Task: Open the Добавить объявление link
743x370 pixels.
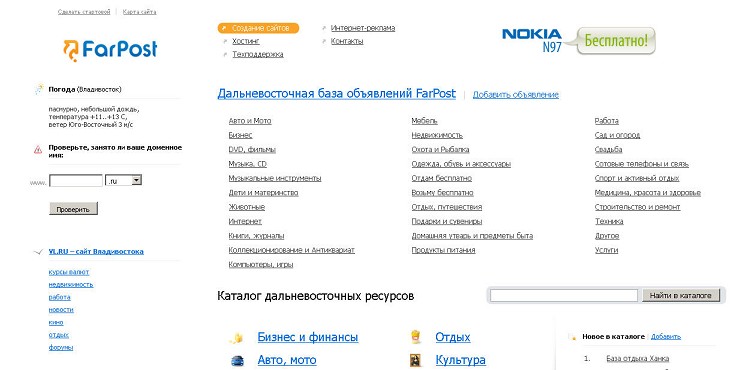Action: (x=516, y=95)
